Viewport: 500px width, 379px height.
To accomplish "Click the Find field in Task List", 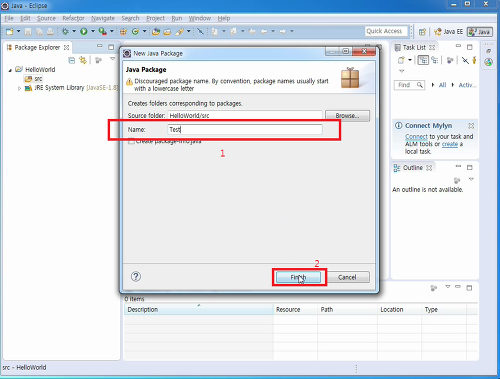I will point(409,85).
